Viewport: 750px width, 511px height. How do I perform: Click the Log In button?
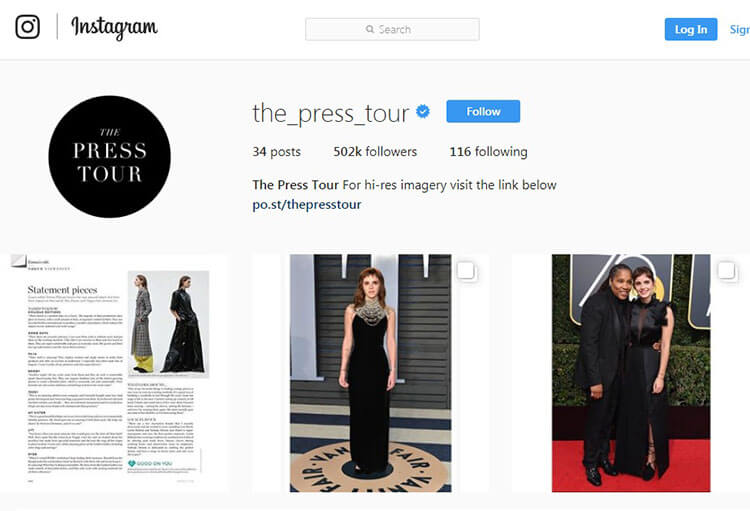pos(691,29)
